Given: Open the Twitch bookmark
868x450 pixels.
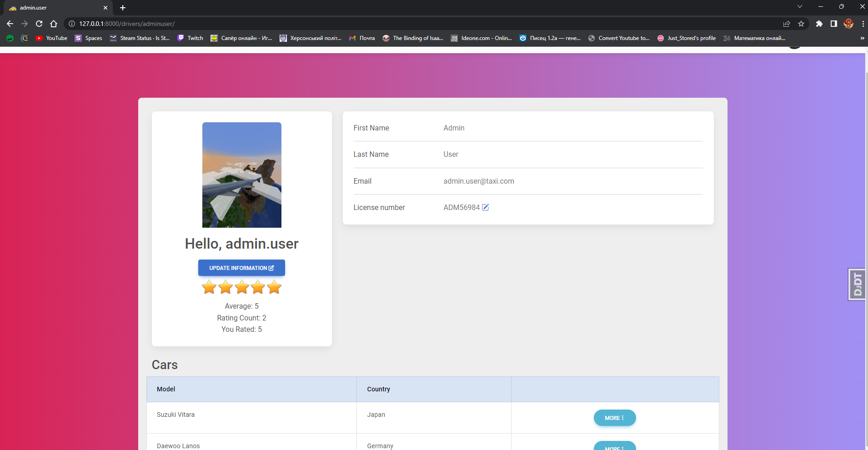Looking at the screenshot, I should [190, 38].
